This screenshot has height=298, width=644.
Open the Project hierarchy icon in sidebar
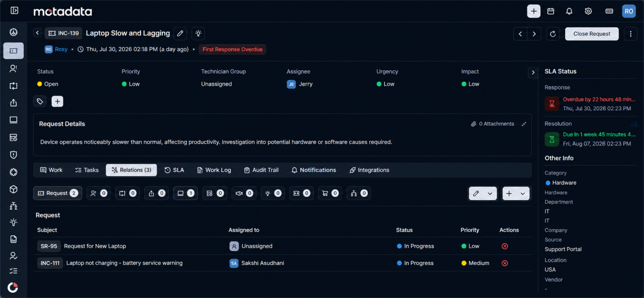coord(14,206)
